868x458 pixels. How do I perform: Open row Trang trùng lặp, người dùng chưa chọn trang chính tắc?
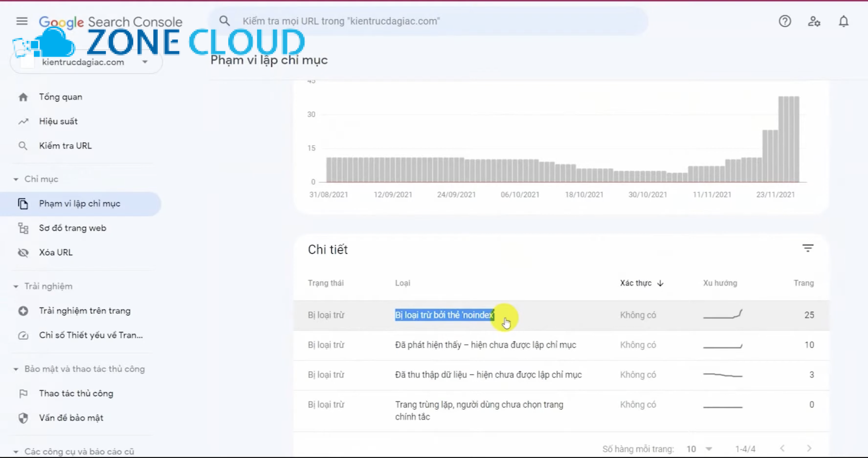(561, 411)
